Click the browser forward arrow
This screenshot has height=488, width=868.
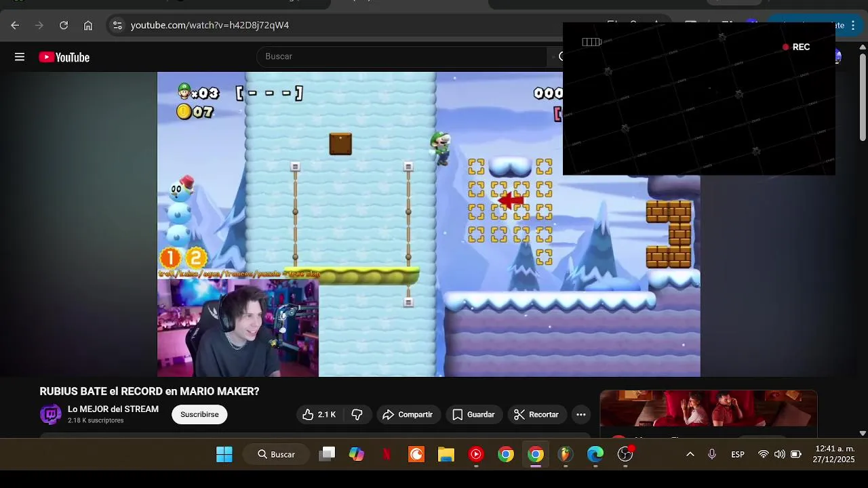(39, 25)
